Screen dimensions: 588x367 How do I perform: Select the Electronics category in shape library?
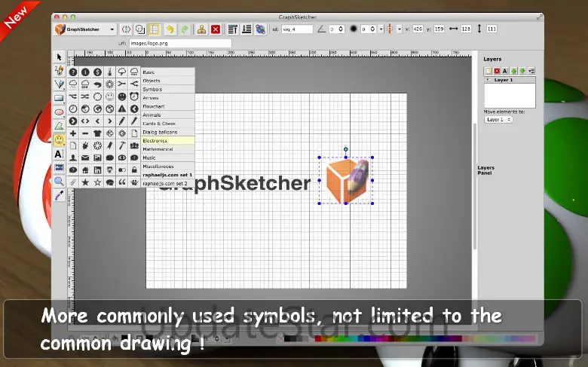point(167,140)
